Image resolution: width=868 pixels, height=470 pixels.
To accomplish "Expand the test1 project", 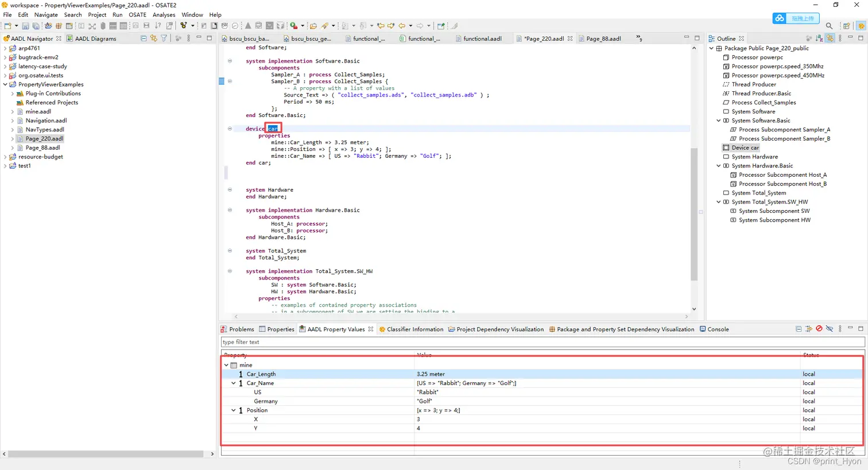I will pos(5,166).
